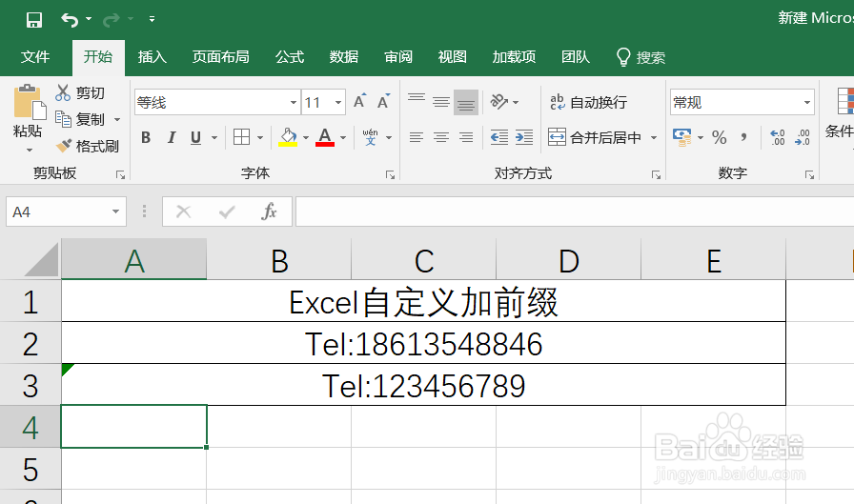Click the 粘贴 clipboard paste icon
854x504 pixels.
point(29,102)
